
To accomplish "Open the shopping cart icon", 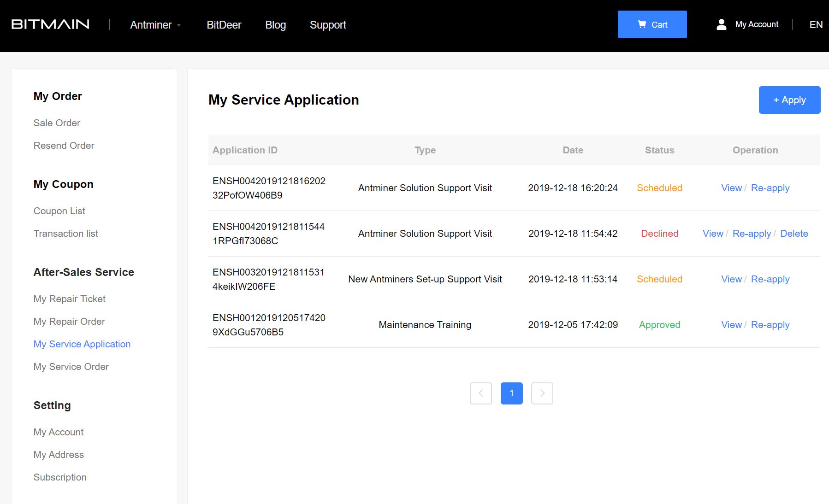I will point(642,24).
